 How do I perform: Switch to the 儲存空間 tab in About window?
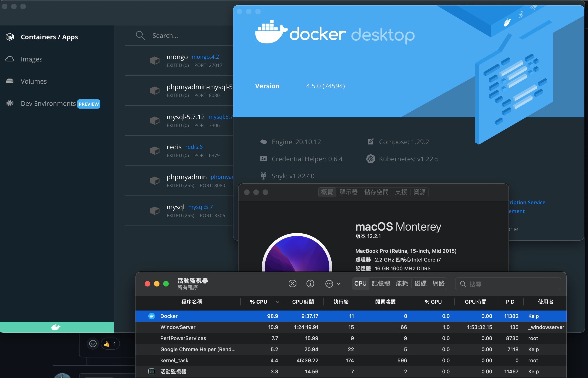click(x=376, y=192)
